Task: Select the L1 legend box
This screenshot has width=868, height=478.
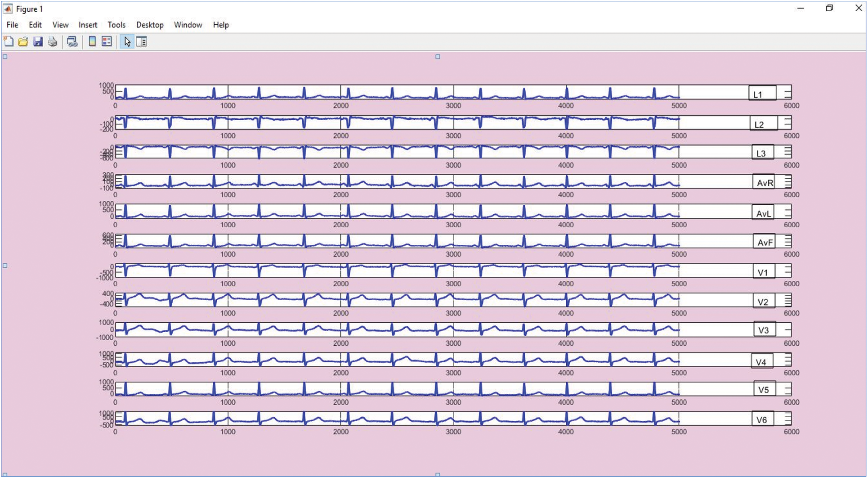Action: tap(762, 94)
